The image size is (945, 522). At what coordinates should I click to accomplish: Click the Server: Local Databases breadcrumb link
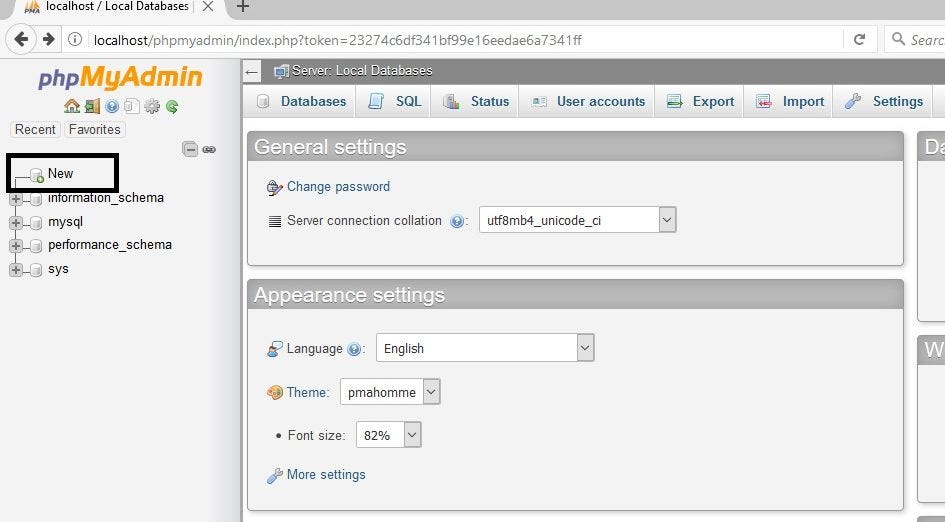click(362, 71)
